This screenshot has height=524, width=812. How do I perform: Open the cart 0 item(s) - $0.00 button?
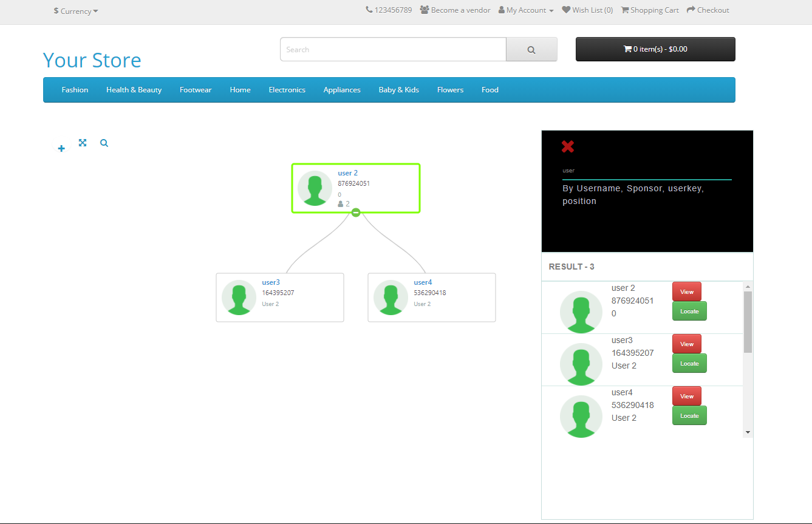tap(655, 49)
